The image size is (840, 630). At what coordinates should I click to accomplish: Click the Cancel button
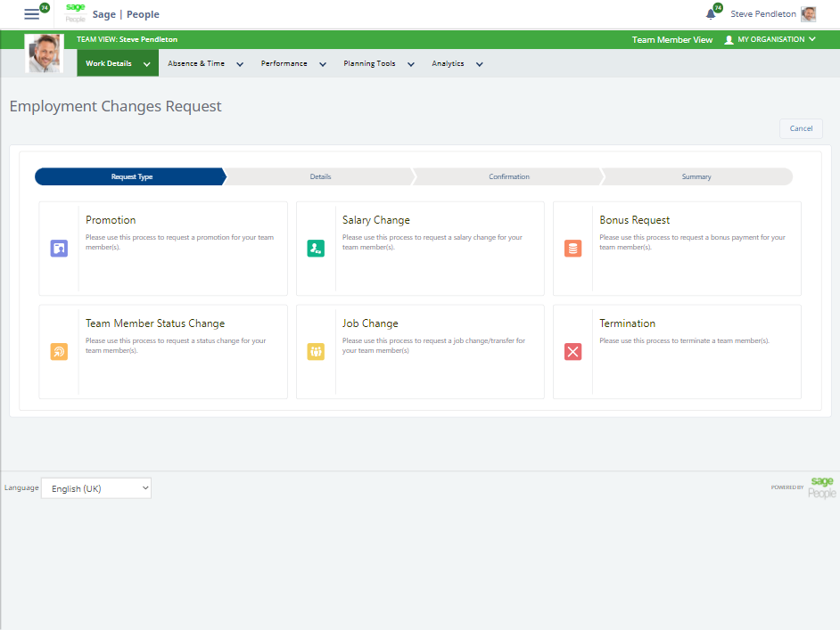[x=800, y=128]
